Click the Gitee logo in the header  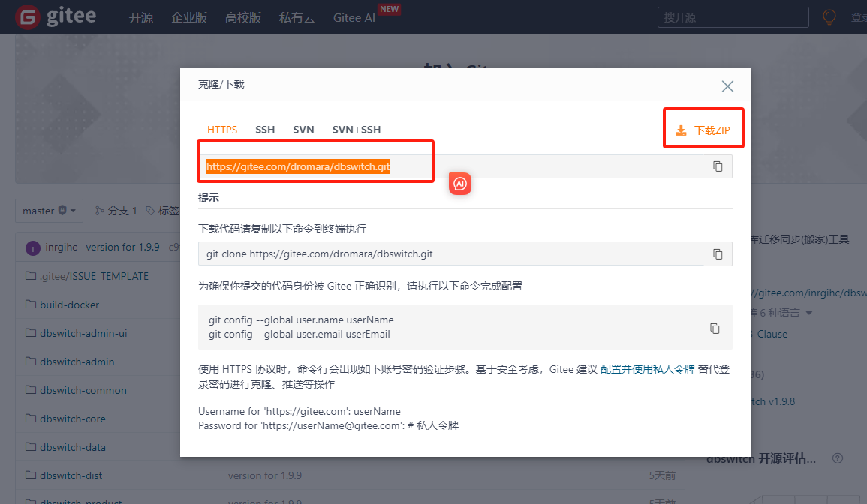(x=56, y=16)
